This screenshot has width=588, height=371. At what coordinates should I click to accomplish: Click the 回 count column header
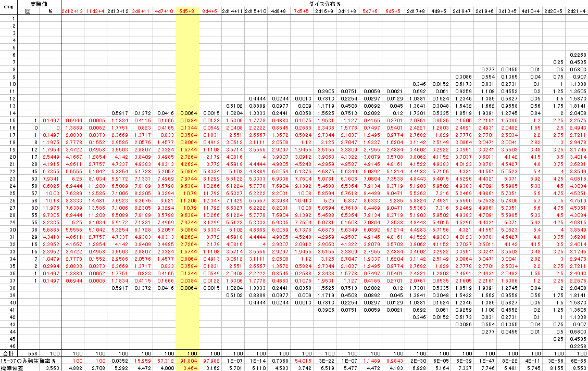(x=28, y=11)
